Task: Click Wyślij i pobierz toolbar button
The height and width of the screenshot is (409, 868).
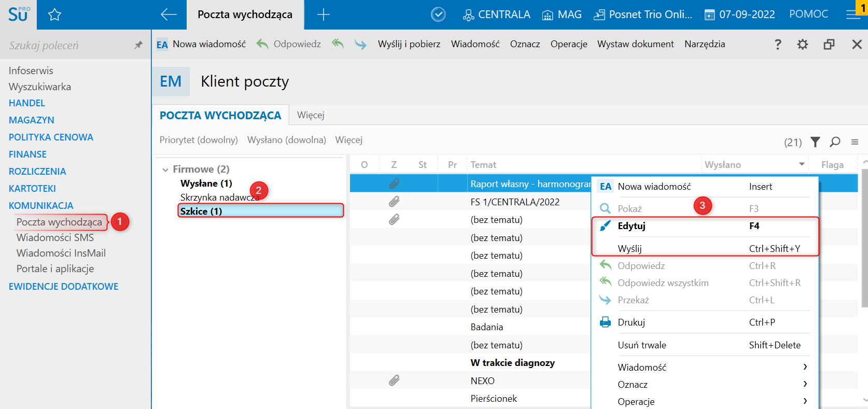Action: coord(409,44)
